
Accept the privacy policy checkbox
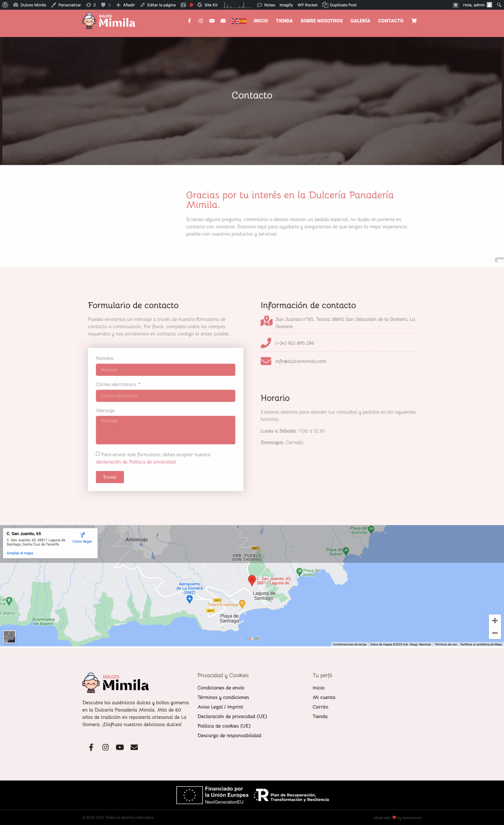coord(98,454)
